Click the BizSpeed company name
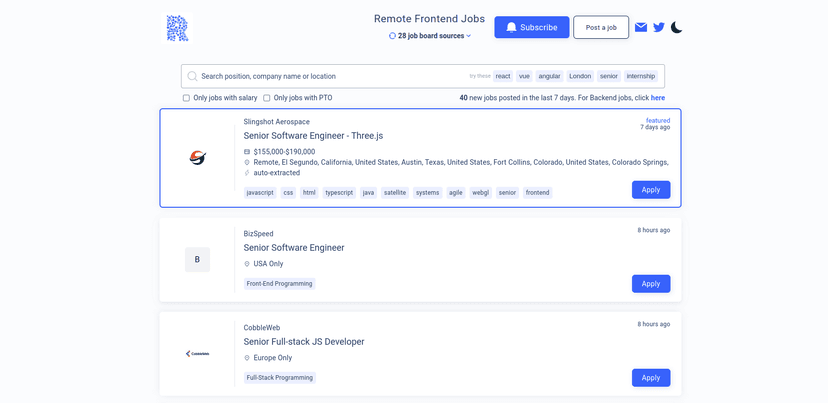The width and height of the screenshot is (828, 403). [x=259, y=233]
